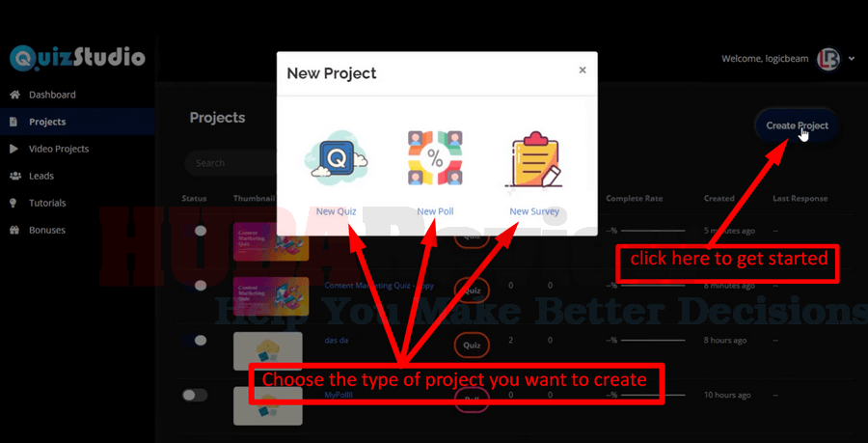Click the QuizStudio logo

pyautogui.click(x=77, y=58)
